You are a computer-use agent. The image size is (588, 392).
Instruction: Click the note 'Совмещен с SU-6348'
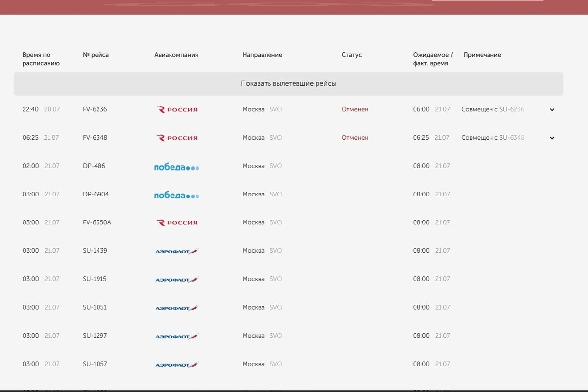tap(493, 138)
